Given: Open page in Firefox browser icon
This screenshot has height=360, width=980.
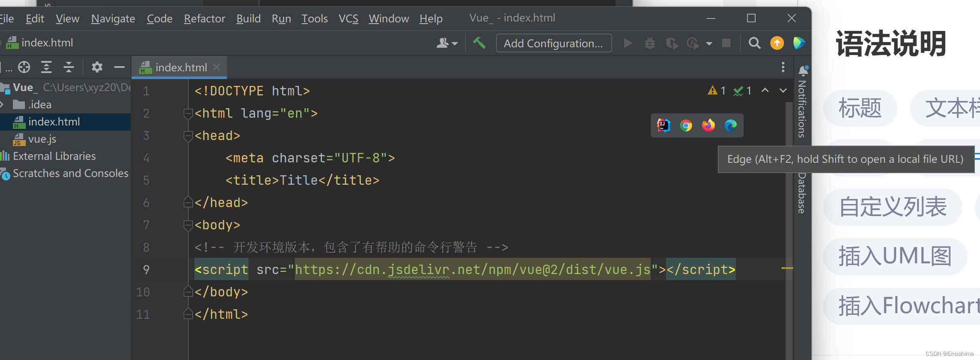Looking at the screenshot, I should (708, 125).
